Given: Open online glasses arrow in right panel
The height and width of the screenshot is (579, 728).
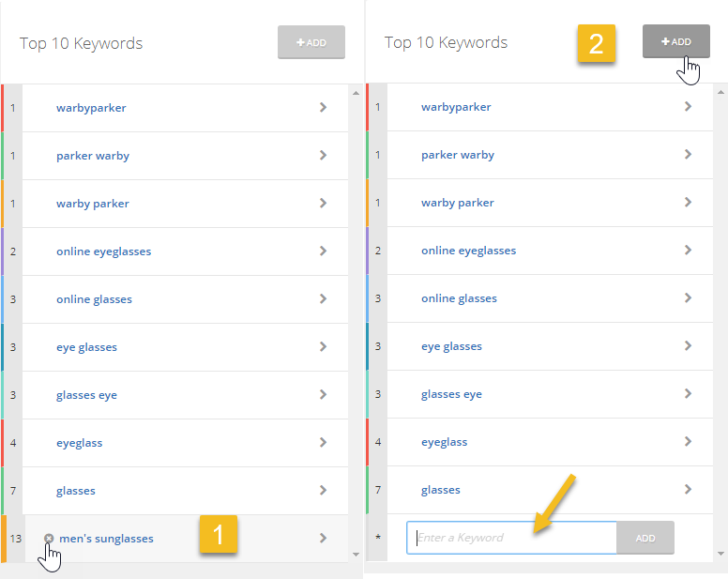Looking at the screenshot, I should (688, 297).
